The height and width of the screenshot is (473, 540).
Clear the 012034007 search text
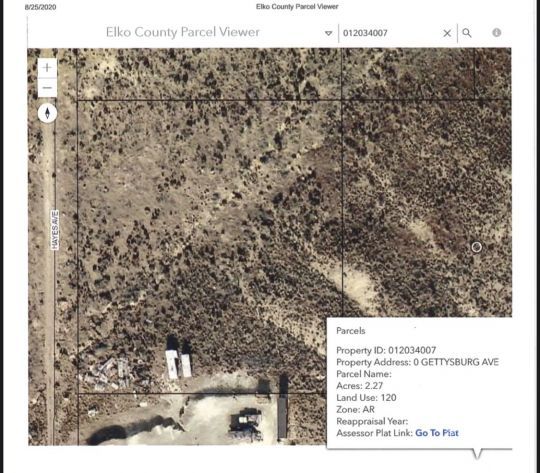click(x=447, y=33)
